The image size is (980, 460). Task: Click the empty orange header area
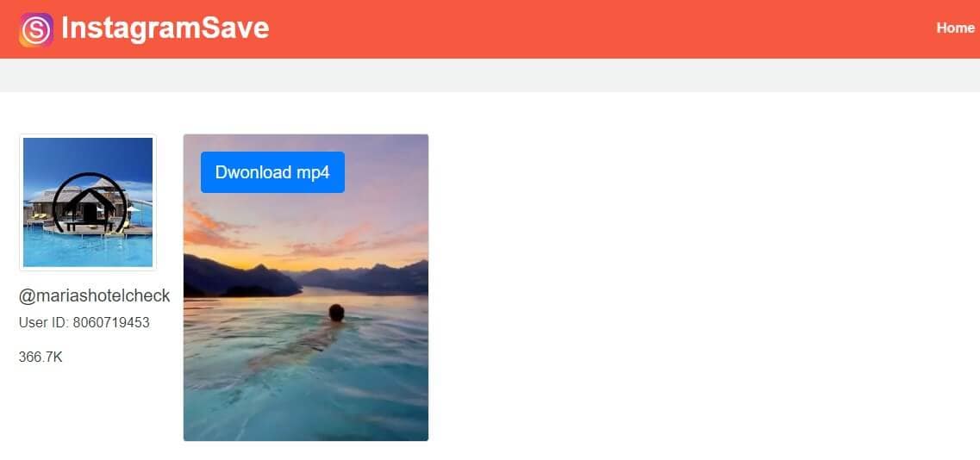pos(600,28)
